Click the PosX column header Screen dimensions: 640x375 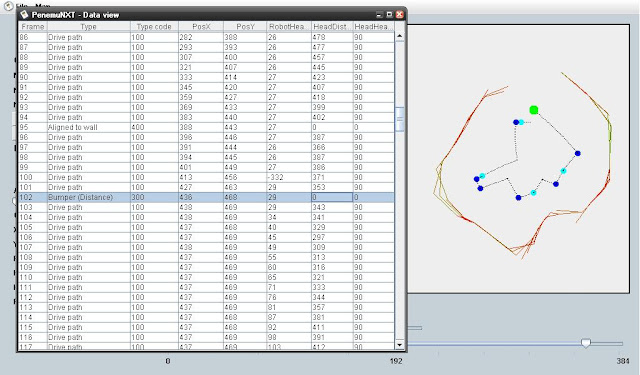click(x=201, y=27)
